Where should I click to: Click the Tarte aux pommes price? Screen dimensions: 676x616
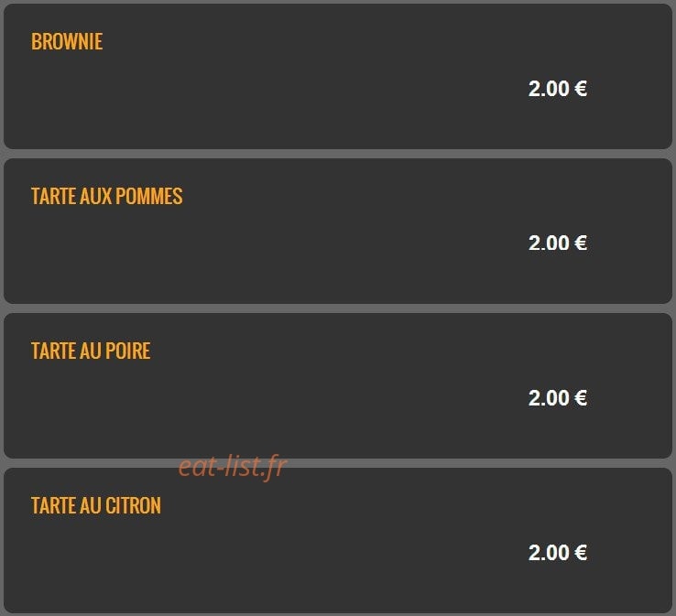point(558,243)
